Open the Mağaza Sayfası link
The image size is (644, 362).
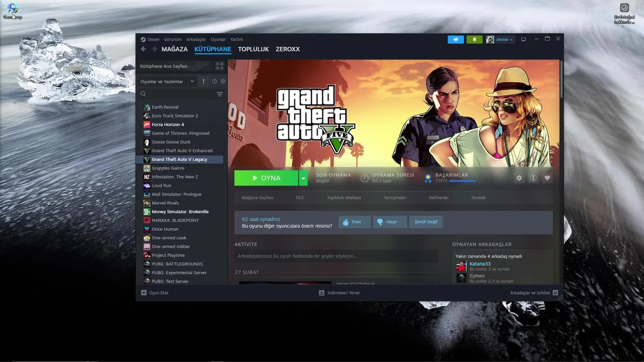click(x=257, y=198)
